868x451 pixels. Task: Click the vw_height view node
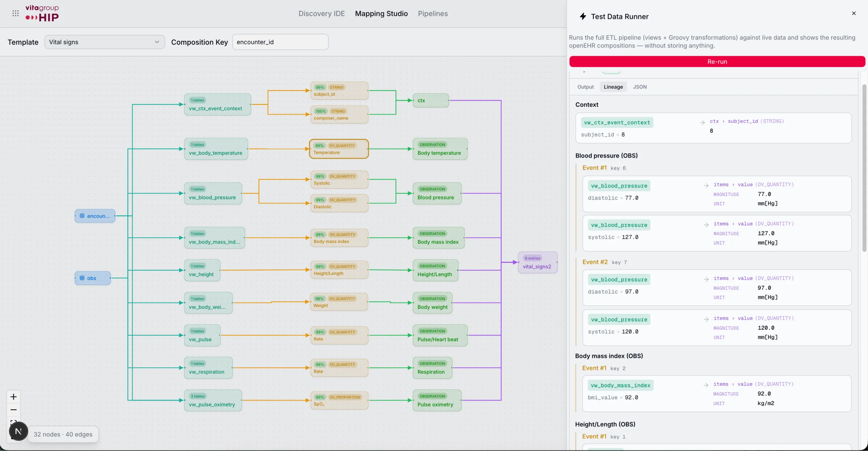coord(202,270)
